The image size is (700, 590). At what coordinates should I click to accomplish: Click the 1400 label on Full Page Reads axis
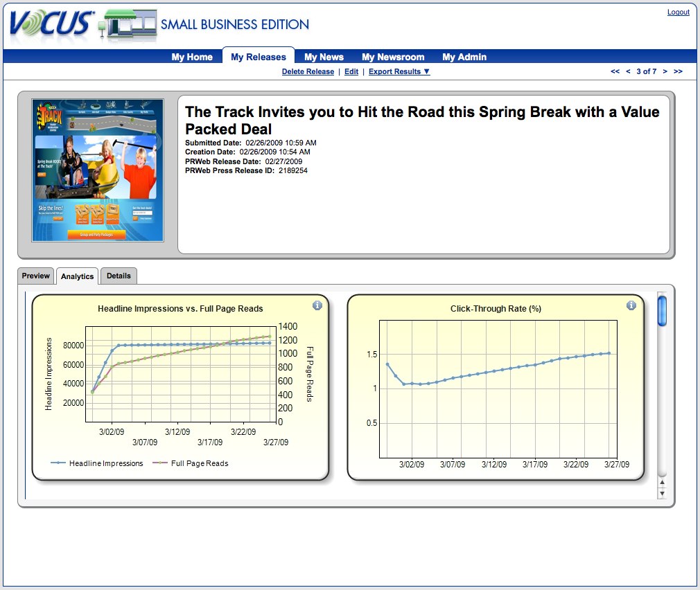288,326
